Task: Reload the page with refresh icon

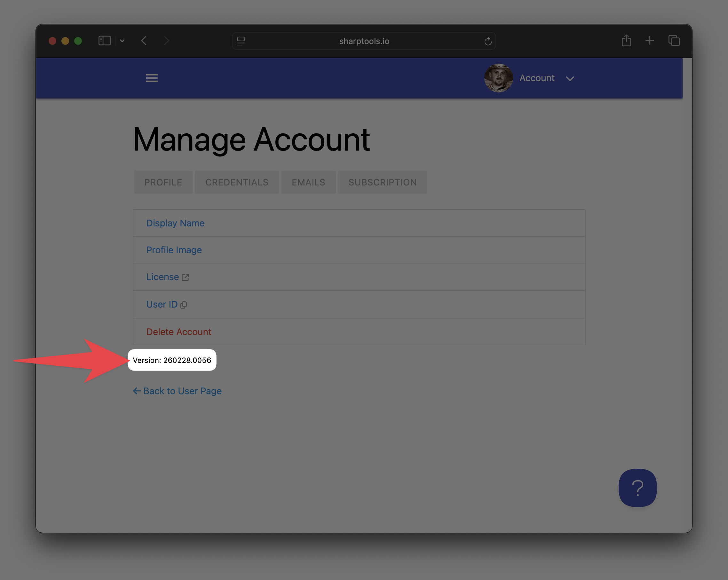Action: (x=487, y=41)
